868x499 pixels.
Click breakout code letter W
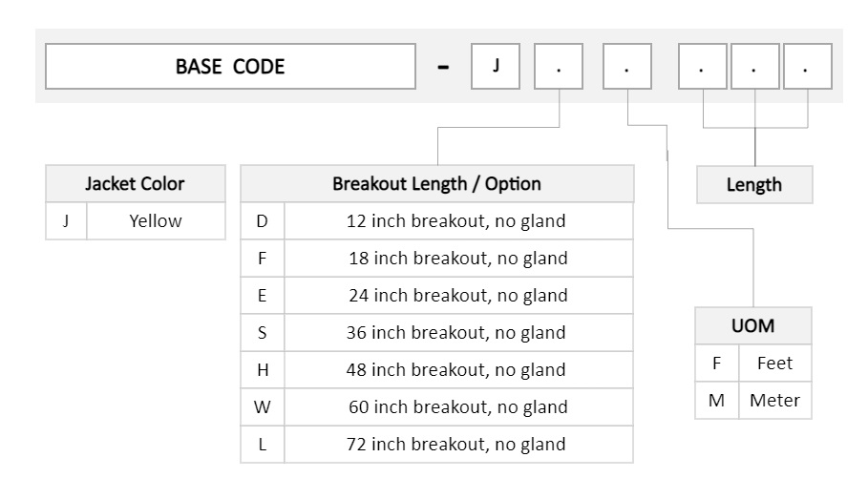tap(263, 406)
